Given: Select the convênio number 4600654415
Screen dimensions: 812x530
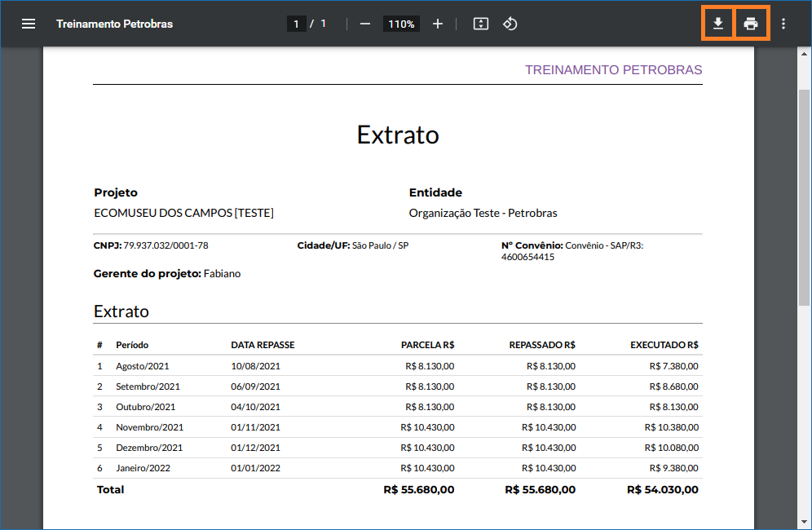Looking at the screenshot, I should pyautogui.click(x=527, y=257).
